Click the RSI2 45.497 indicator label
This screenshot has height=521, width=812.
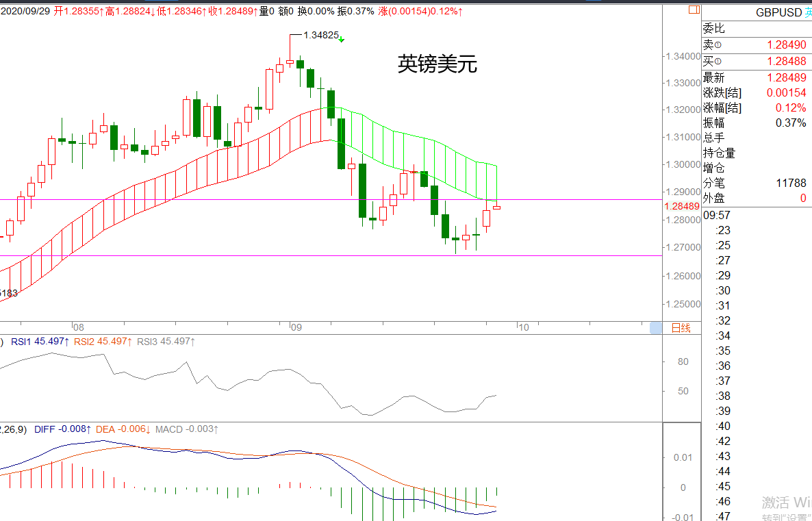[x=103, y=342]
